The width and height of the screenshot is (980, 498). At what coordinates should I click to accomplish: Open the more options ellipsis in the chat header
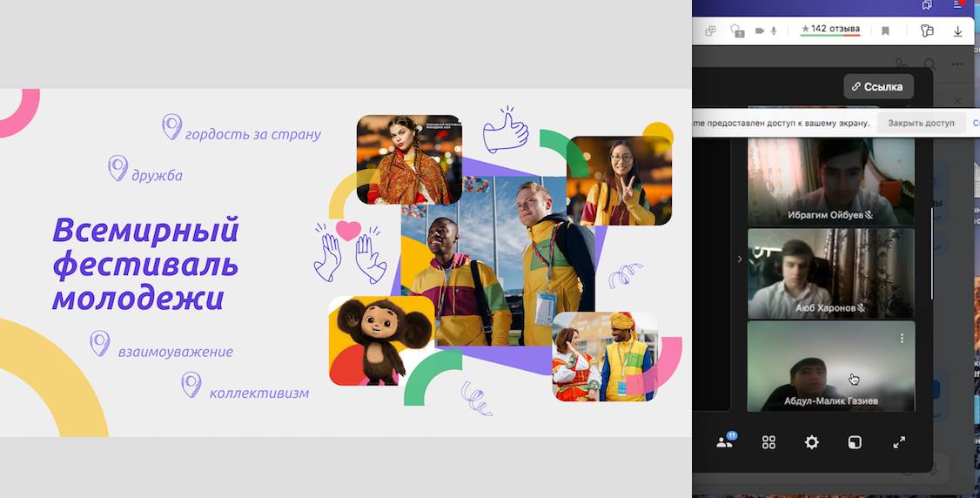[x=957, y=64]
